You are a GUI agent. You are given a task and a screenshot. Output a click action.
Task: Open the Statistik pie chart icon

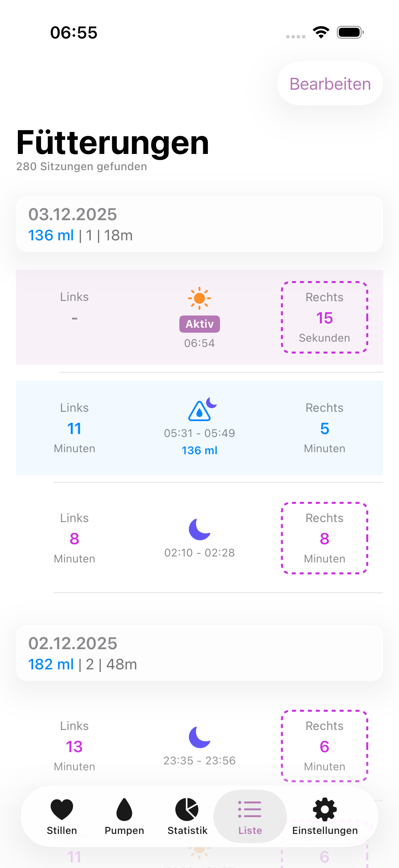pos(187,809)
